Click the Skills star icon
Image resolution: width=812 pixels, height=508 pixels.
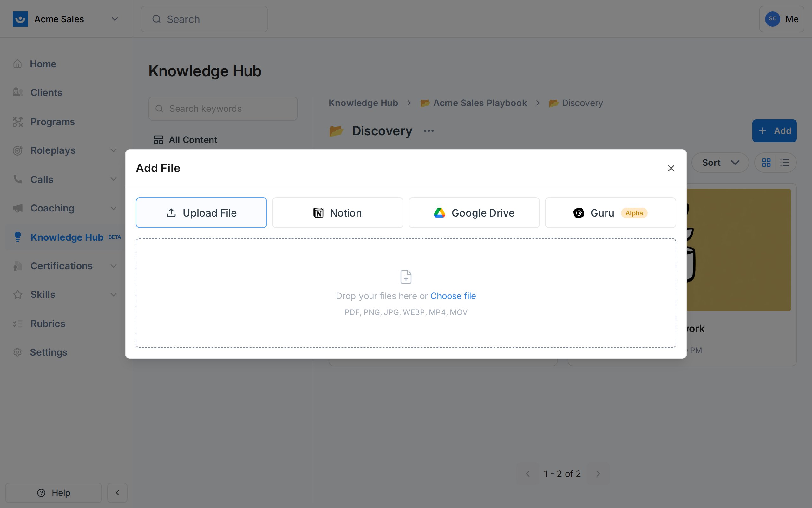pos(17,295)
